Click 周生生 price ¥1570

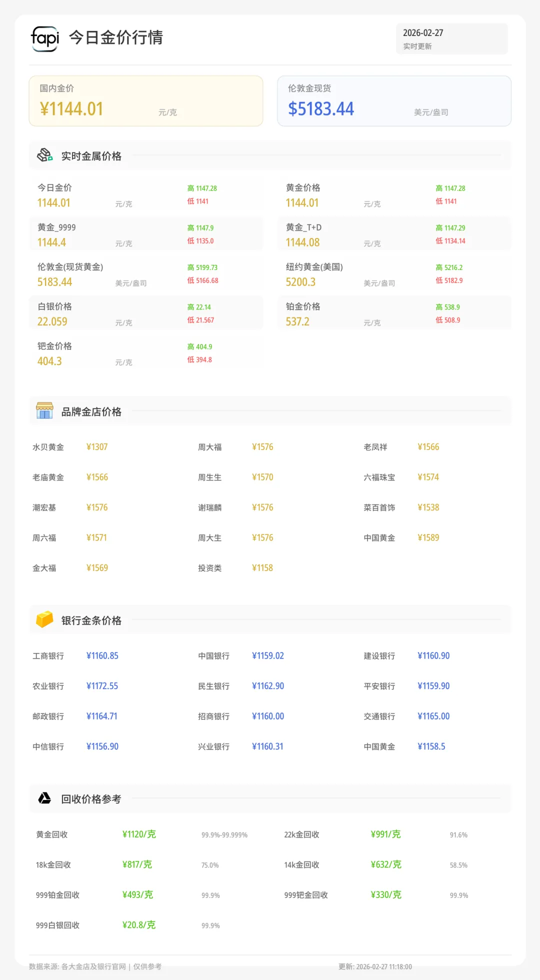click(x=262, y=477)
